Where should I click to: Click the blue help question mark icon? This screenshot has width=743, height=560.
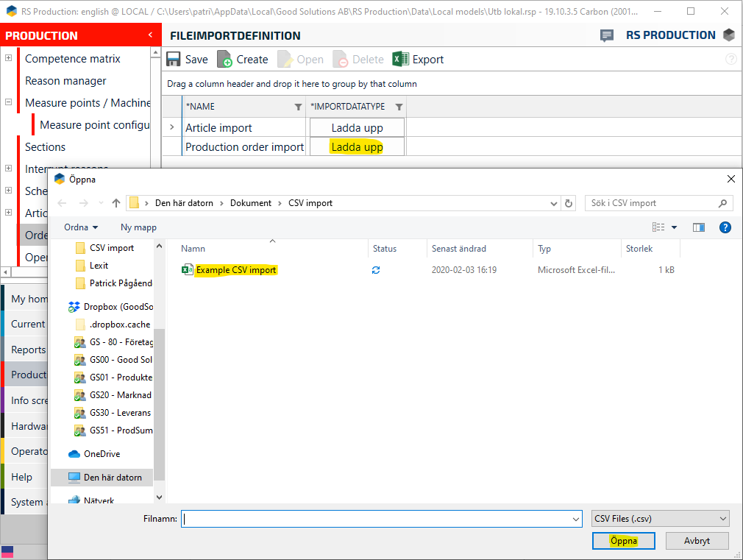click(x=725, y=228)
